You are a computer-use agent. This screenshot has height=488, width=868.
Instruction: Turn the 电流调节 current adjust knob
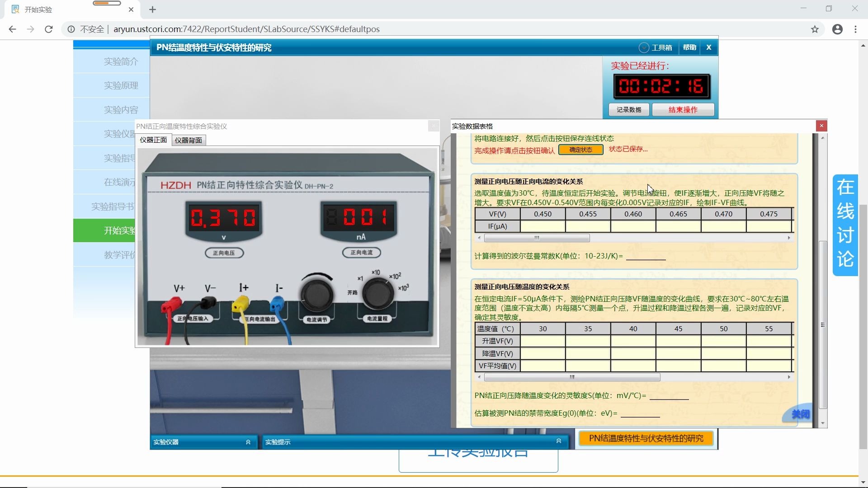[316, 295]
